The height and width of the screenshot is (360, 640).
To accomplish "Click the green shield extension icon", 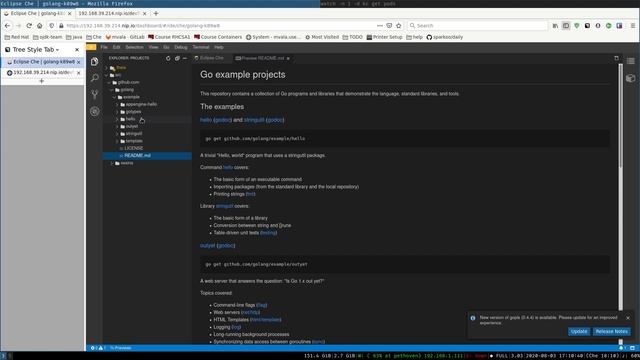I will tap(577, 25).
